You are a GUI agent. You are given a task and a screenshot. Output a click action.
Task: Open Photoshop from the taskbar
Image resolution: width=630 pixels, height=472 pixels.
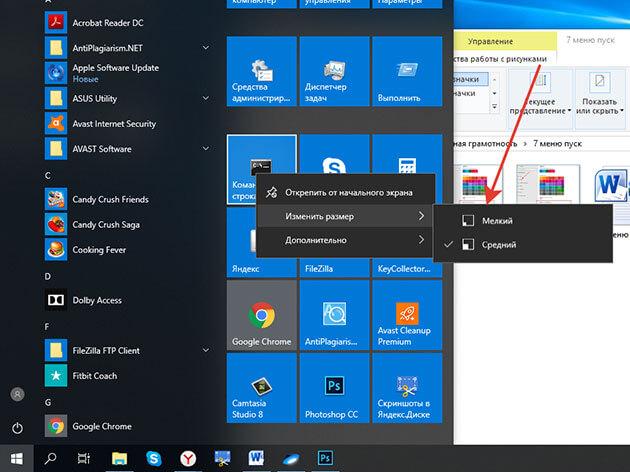(325, 458)
